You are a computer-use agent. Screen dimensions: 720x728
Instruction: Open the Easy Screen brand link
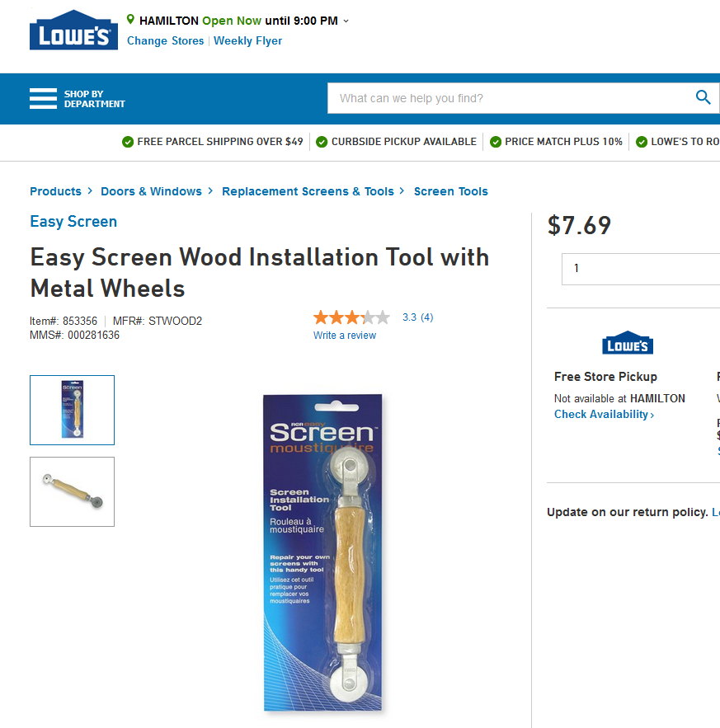pos(73,222)
